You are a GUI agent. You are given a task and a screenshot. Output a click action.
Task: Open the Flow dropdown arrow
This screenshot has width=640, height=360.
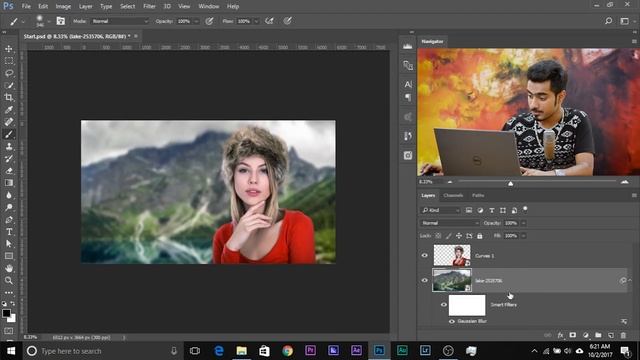256,21
